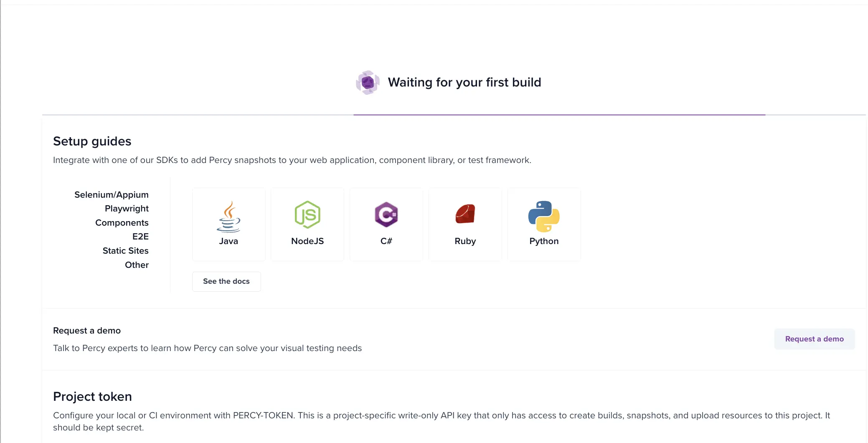
Task: Click the Waiting for your first build heading
Action: (x=464, y=82)
